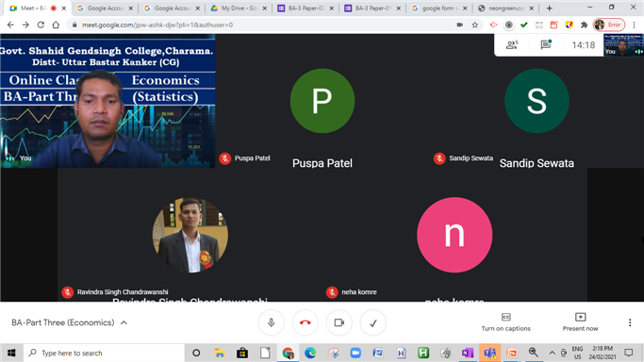Click muted mic icon beside neha komre

pyautogui.click(x=332, y=292)
